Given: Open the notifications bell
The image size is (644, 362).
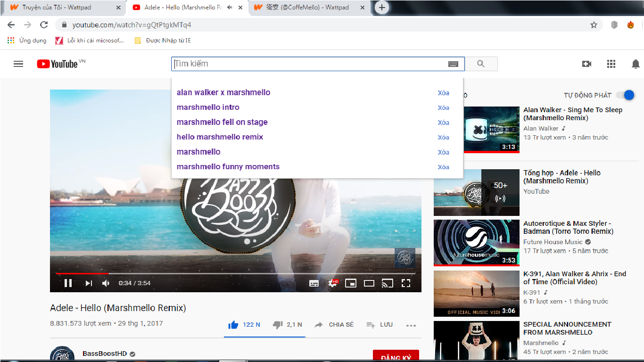Looking at the screenshot, I should pos(636,64).
